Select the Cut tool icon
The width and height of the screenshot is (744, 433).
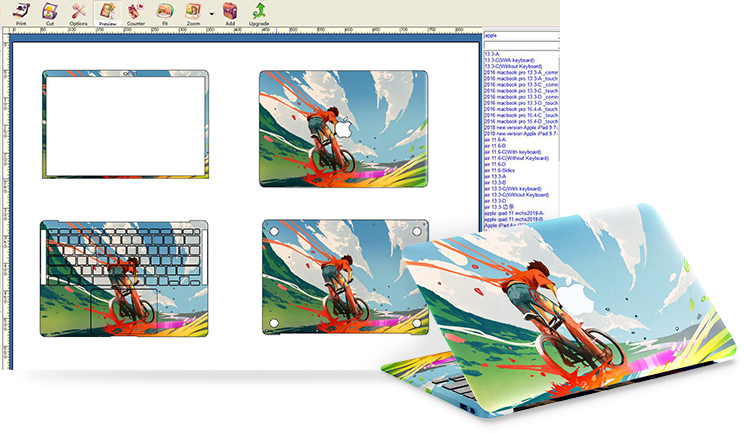(50, 12)
